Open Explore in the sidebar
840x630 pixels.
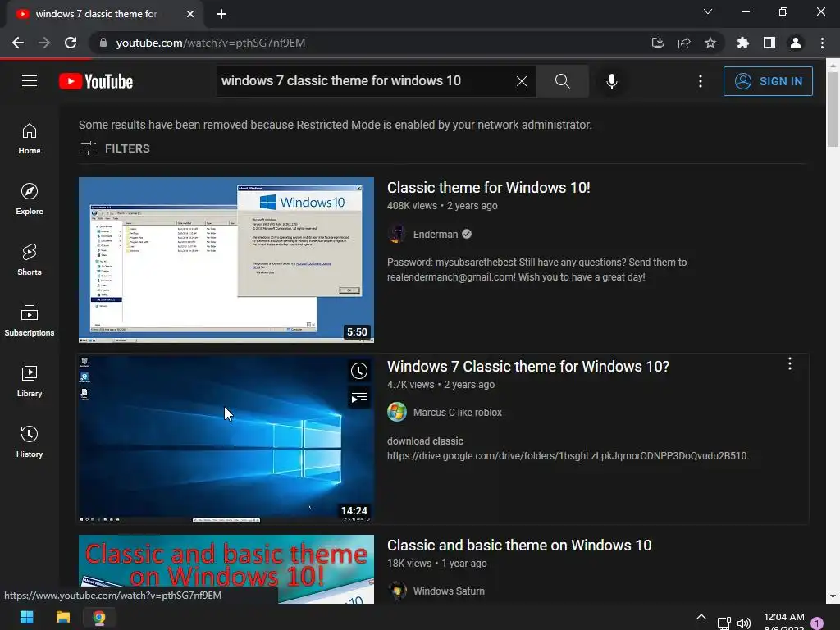(30, 199)
